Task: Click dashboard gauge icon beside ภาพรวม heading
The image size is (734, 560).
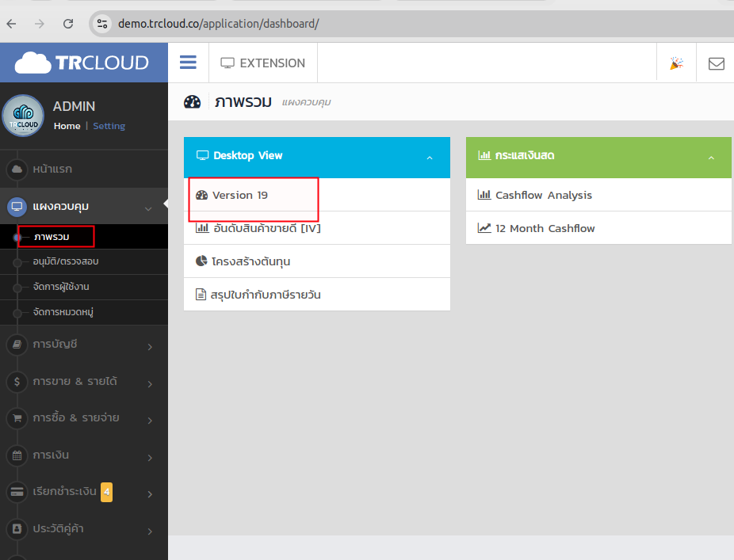Action: (x=192, y=101)
